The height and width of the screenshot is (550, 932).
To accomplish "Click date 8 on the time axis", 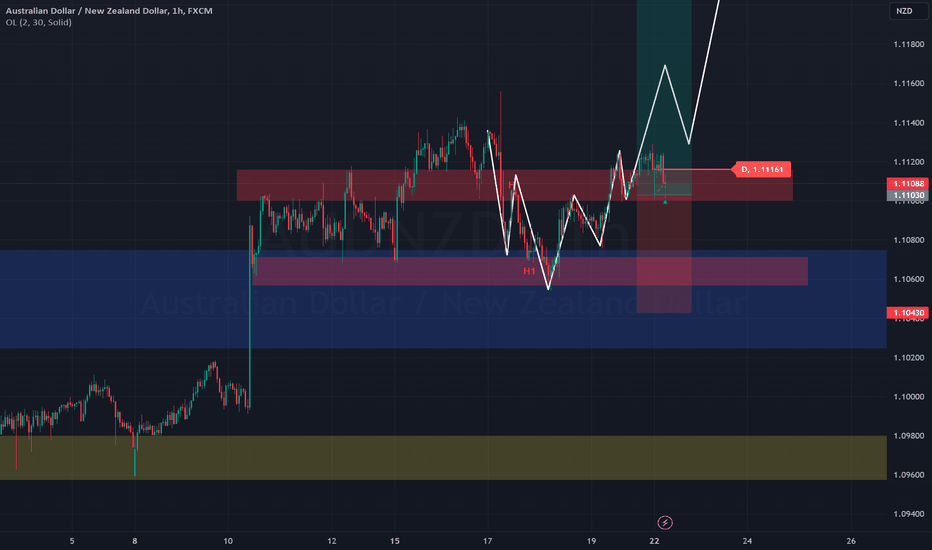I will click(x=135, y=541).
